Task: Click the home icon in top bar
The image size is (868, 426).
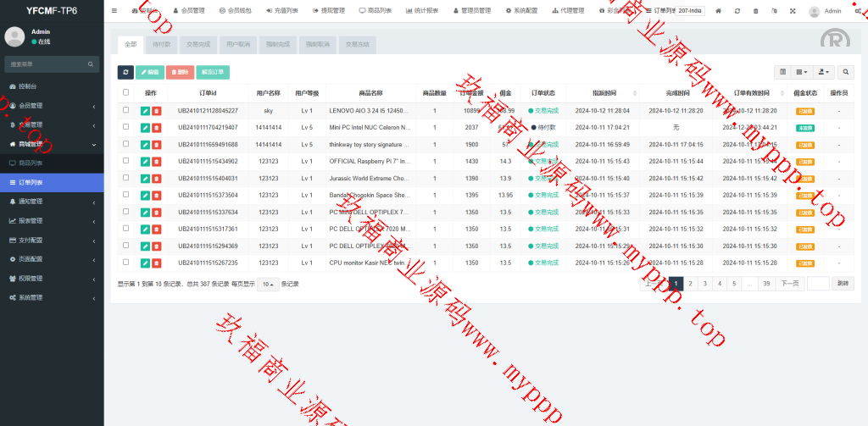Action: point(719,11)
